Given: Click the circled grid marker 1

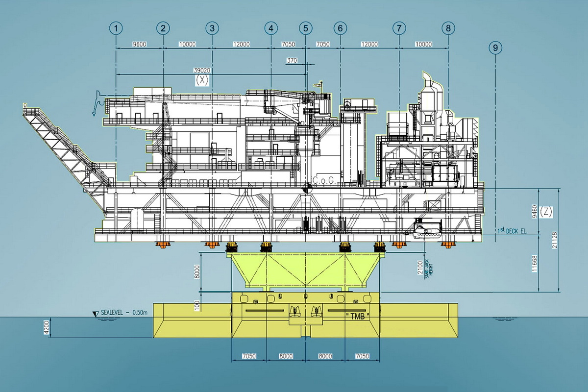Looking at the screenshot, I should 116,28.
